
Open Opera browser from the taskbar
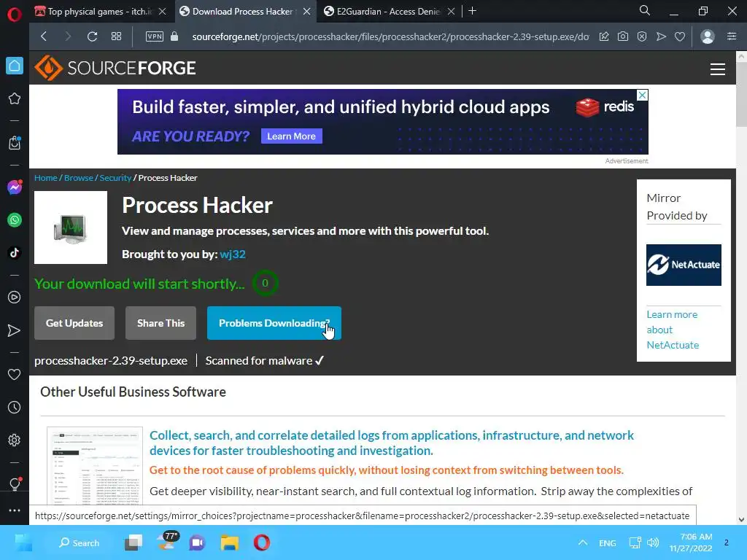click(x=262, y=542)
